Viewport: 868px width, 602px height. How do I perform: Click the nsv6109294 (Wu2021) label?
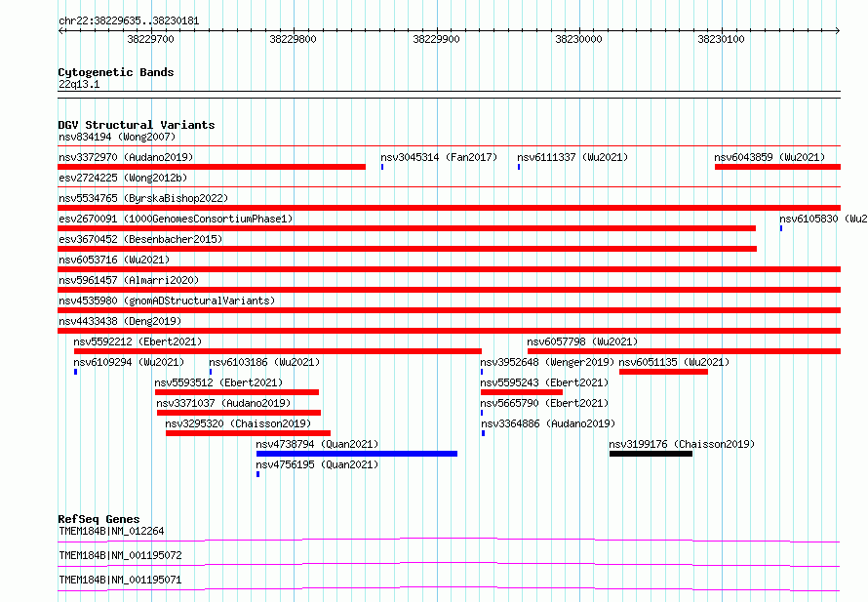coord(129,362)
